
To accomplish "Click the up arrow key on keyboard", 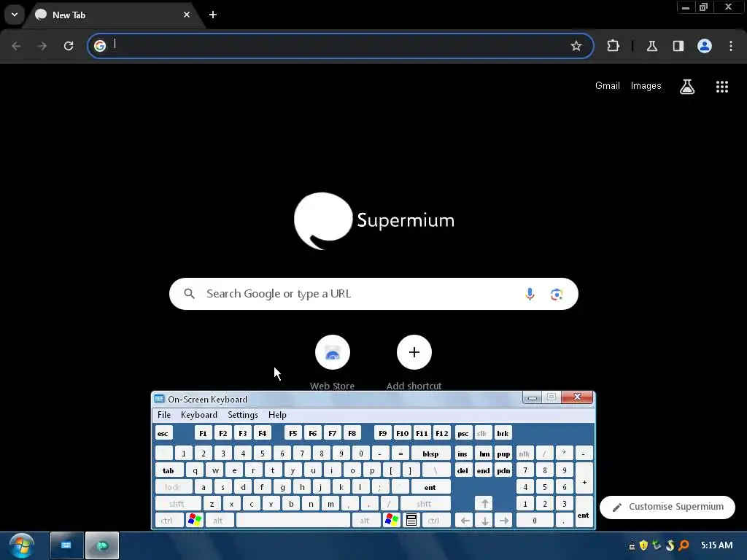I will pyautogui.click(x=484, y=504).
